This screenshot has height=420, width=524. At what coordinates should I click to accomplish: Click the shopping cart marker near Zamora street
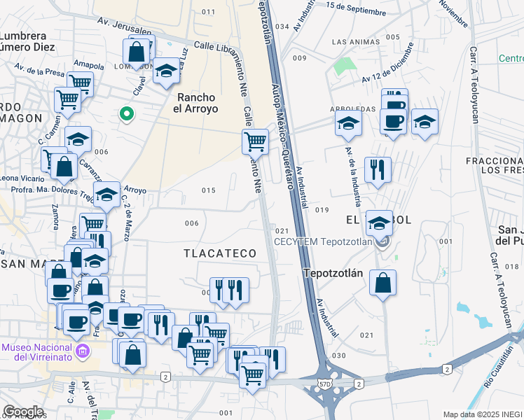pyautogui.click(x=93, y=224)
